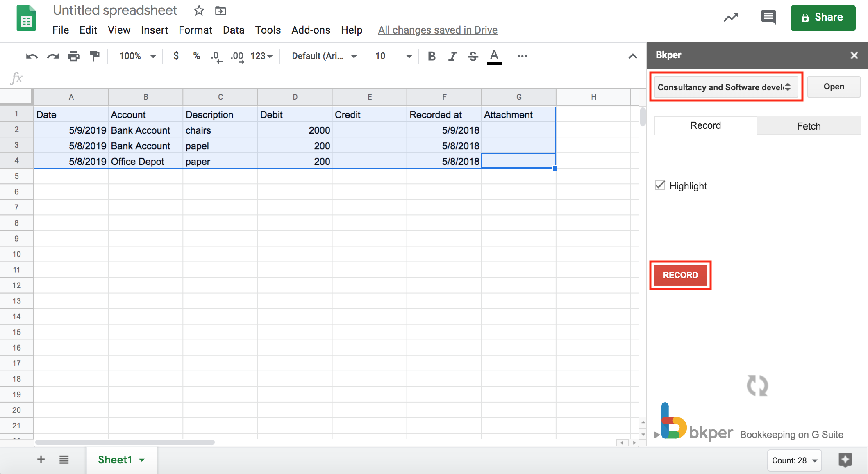
Task: Click the Open button in Bkper sidebar
Action: click(834, 87)
